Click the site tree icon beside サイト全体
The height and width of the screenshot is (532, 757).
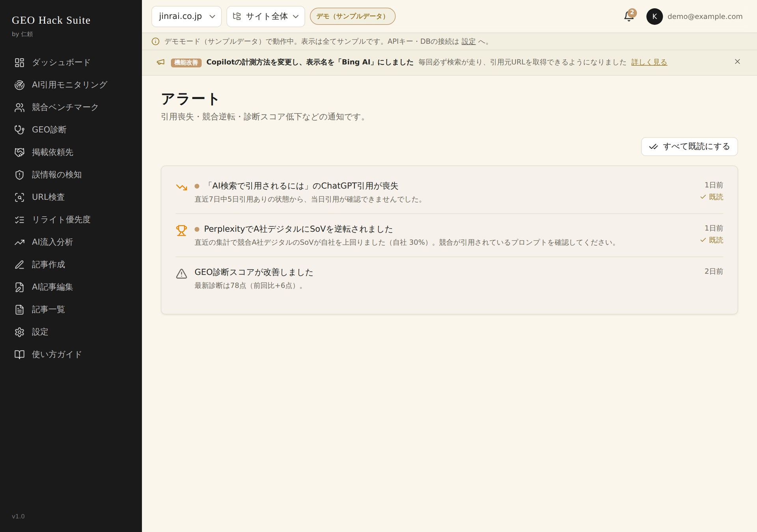(x=237, y=16)
